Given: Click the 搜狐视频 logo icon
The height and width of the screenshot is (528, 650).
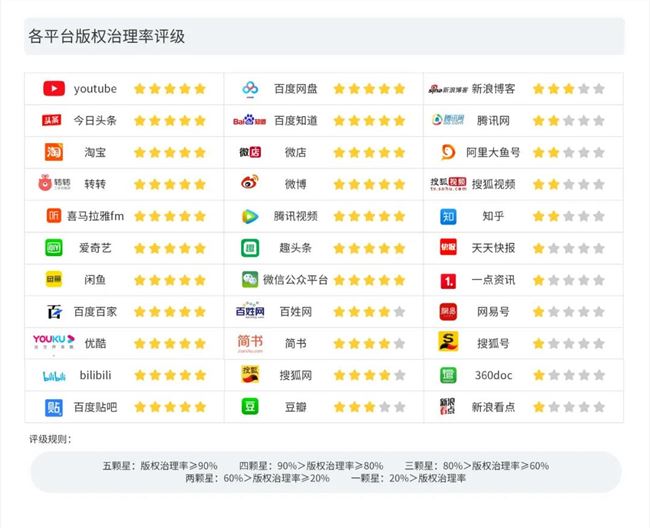Looking at the screenshot, I should pyautogui.click(x=448, y=184).
